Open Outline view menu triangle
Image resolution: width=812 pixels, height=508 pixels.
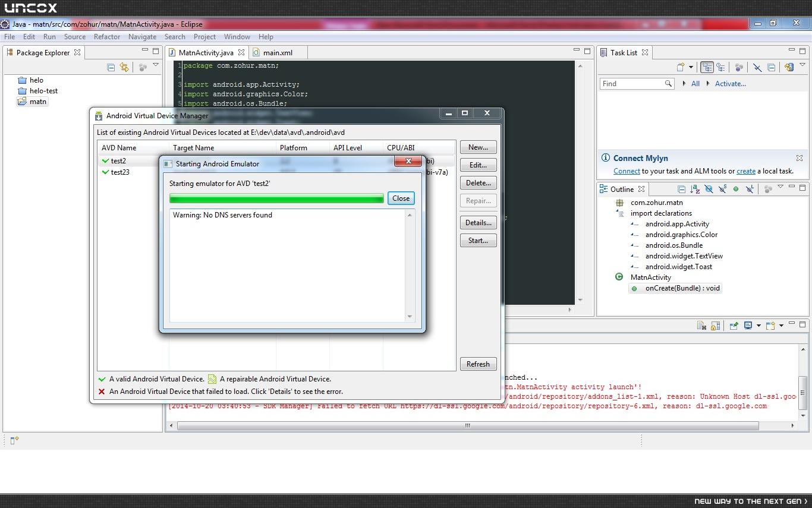pos(780,187)
